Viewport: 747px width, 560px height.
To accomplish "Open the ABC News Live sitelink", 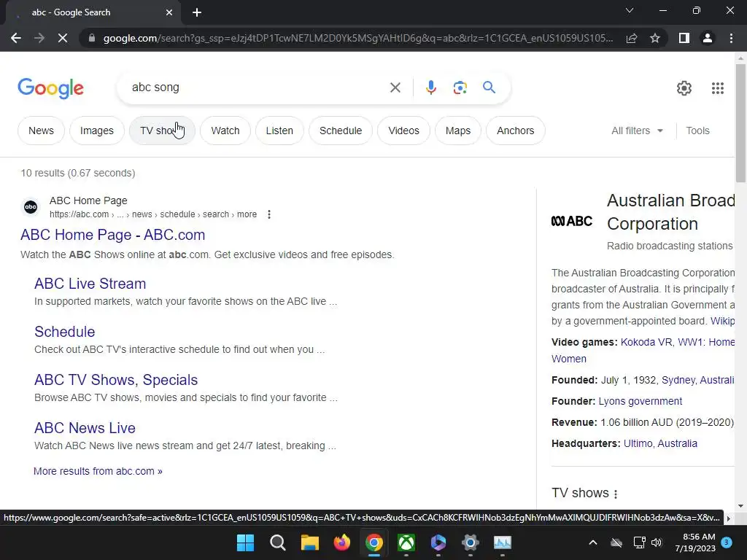I will [x=85, y=428].
